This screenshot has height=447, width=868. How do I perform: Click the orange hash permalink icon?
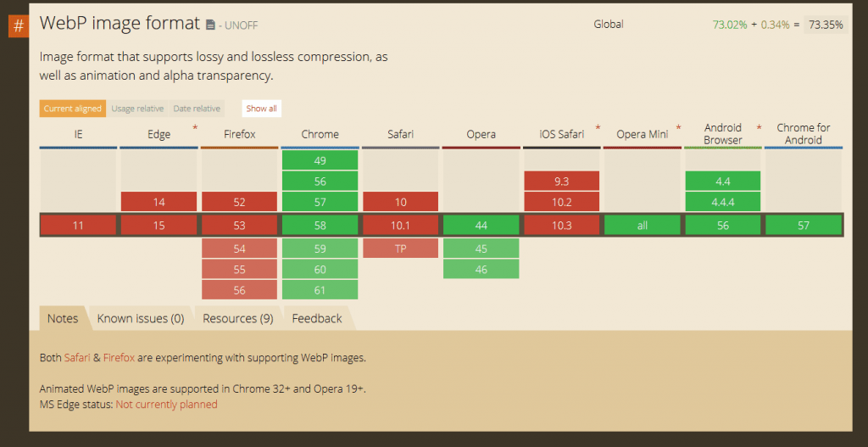[19, 25]
